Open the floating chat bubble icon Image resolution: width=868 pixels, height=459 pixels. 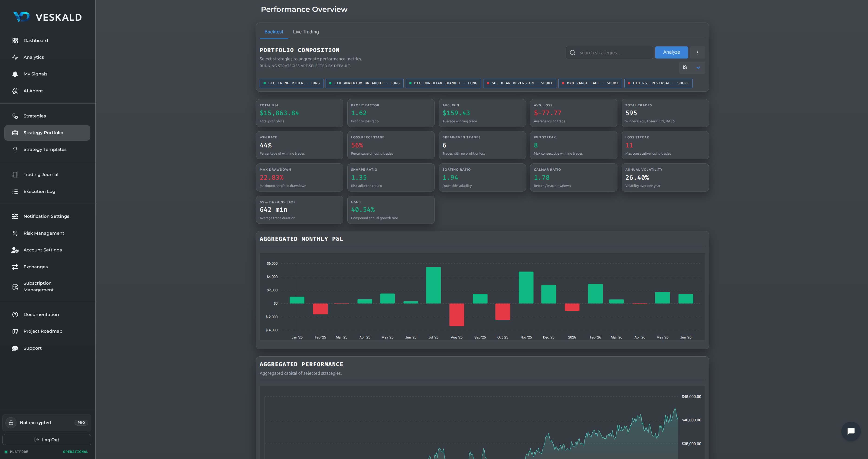point(851,431)
